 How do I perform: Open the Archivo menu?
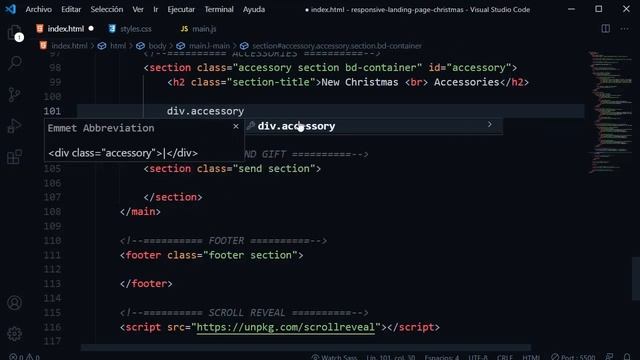(x=38, y=9)
